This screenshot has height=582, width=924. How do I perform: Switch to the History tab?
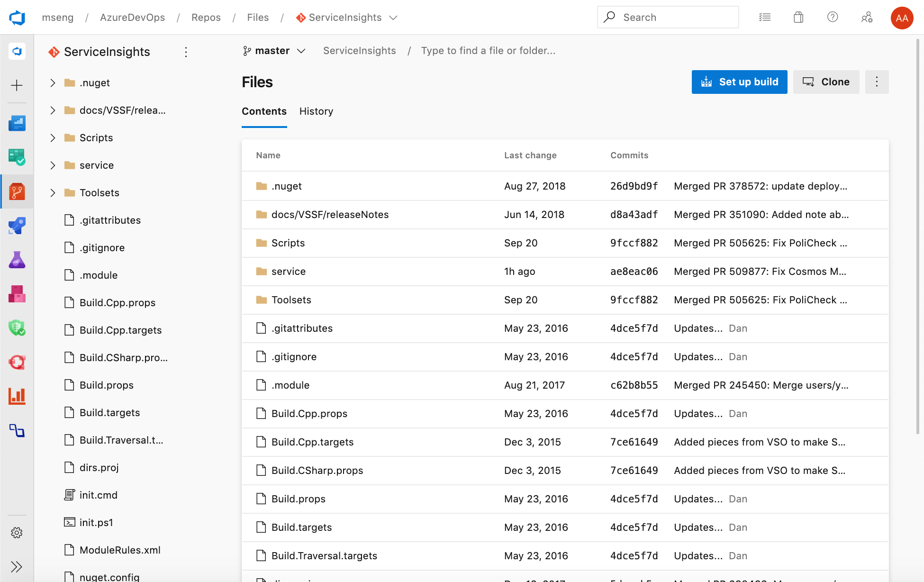(x=316, y=111)
